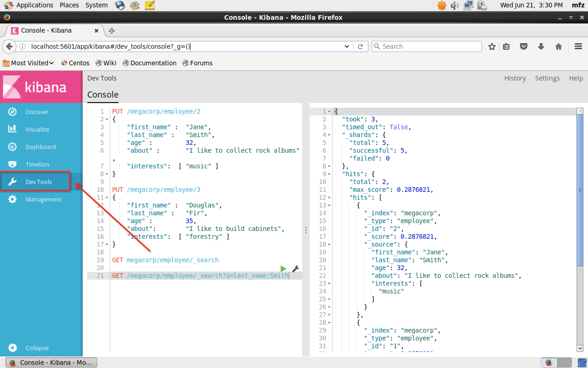The width and height of the screenshot is (588, 368).
Task: Collapse the JSON block at editor line 11
Action: point(107,197)
